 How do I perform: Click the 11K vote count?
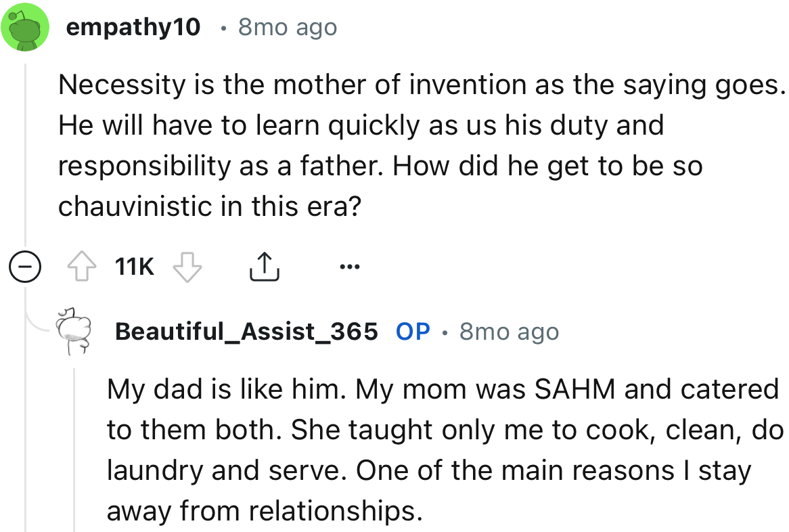133,266
